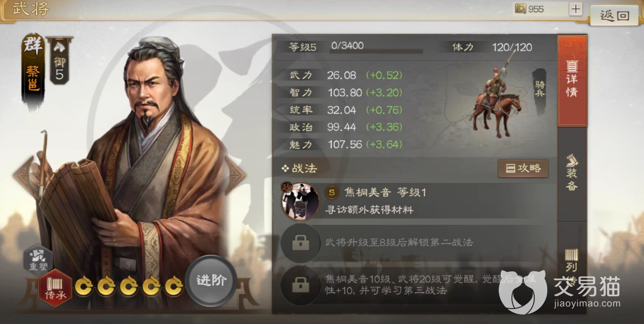Click the plus icon beside 955
Screen dimensions: 644x324
coord(575,9)
